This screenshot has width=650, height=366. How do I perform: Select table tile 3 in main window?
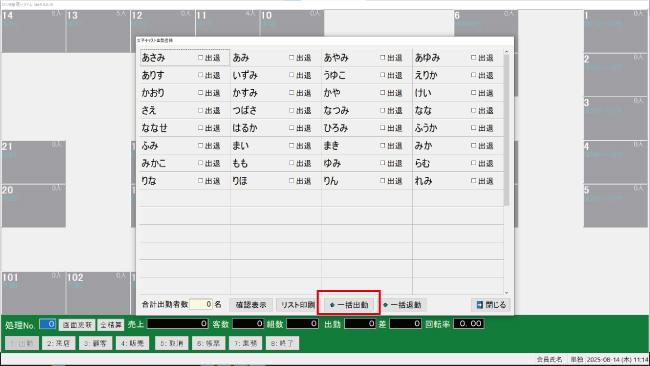(x=616, y=119)
